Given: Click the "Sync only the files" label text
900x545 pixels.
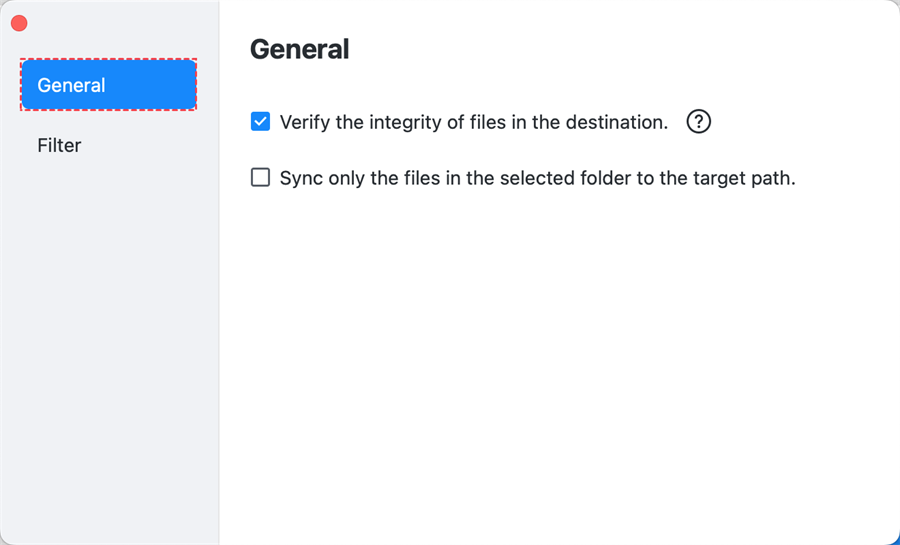Looking at the screenshot, I should 537,178.
